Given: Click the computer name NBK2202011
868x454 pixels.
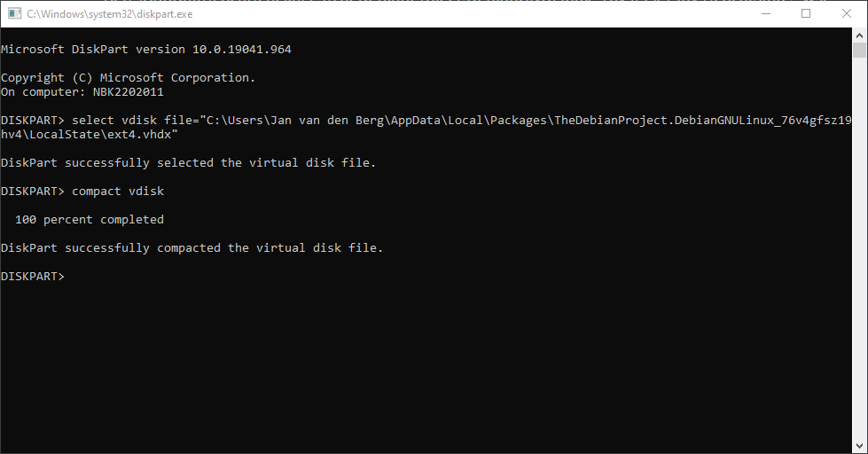Looking at the screenshot, I should point(128,92).
